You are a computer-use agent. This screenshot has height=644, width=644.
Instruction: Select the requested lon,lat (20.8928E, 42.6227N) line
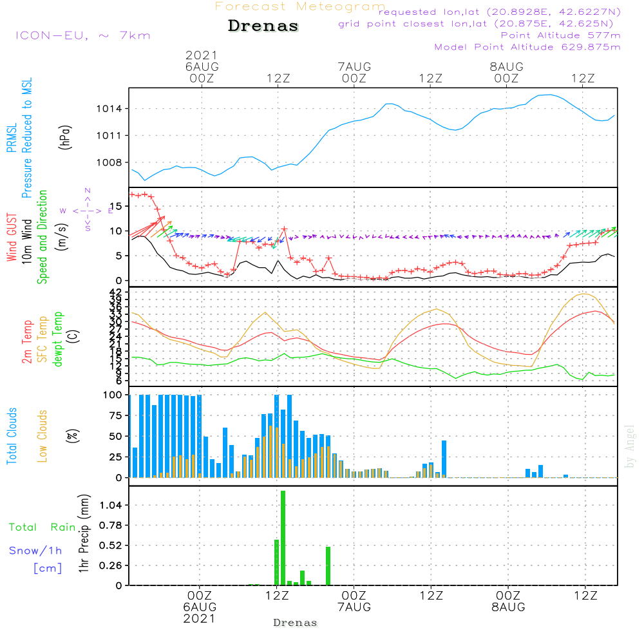(x=500, y=12)
